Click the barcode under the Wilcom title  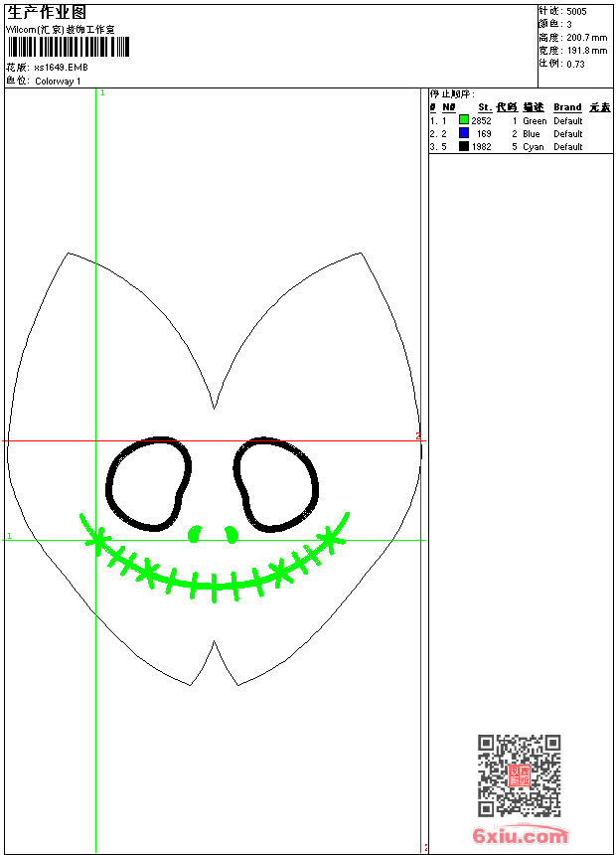(68, 48)
